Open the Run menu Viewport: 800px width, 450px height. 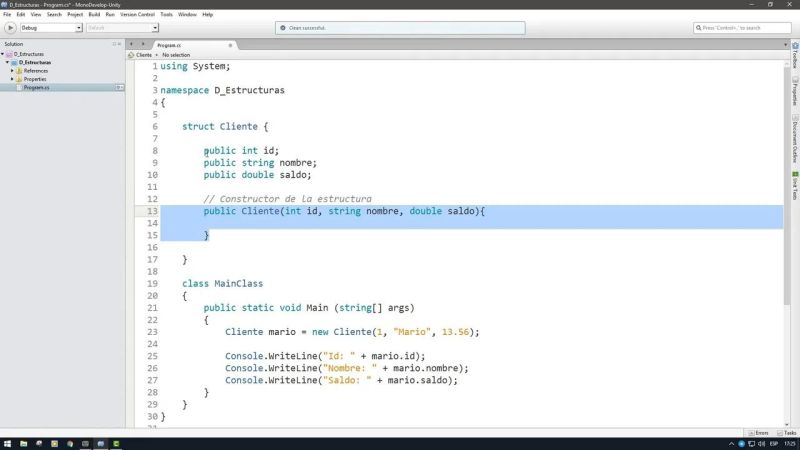click(110, 15)
